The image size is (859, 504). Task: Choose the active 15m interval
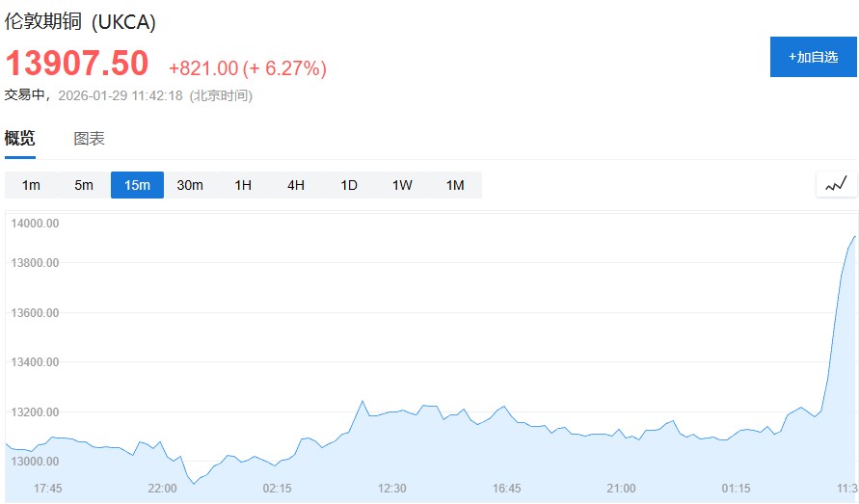(x=137, y=185)
